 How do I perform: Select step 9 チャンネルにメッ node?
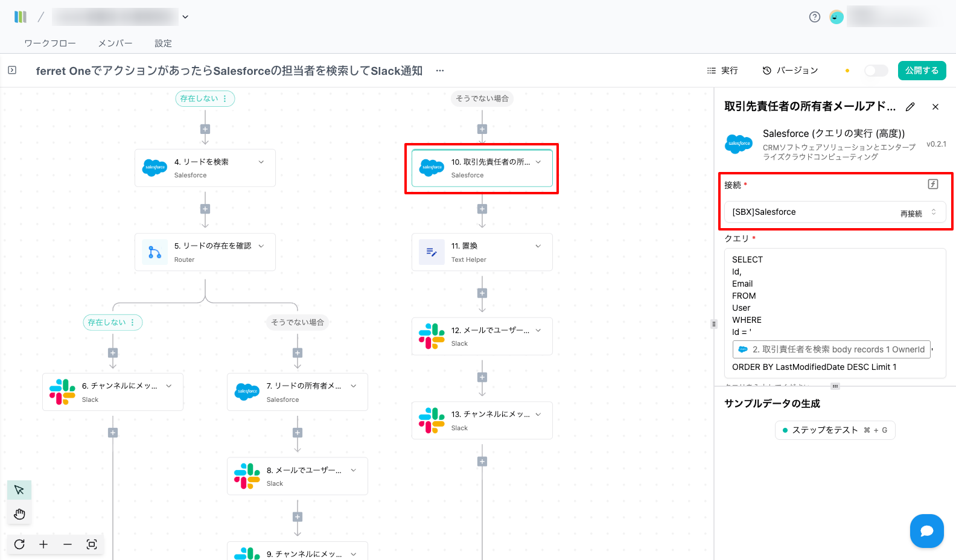(298, 552)
